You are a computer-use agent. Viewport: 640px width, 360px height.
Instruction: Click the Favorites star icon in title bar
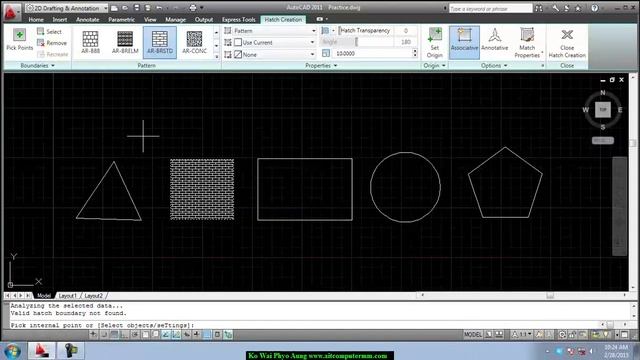(x=578, y=8)
